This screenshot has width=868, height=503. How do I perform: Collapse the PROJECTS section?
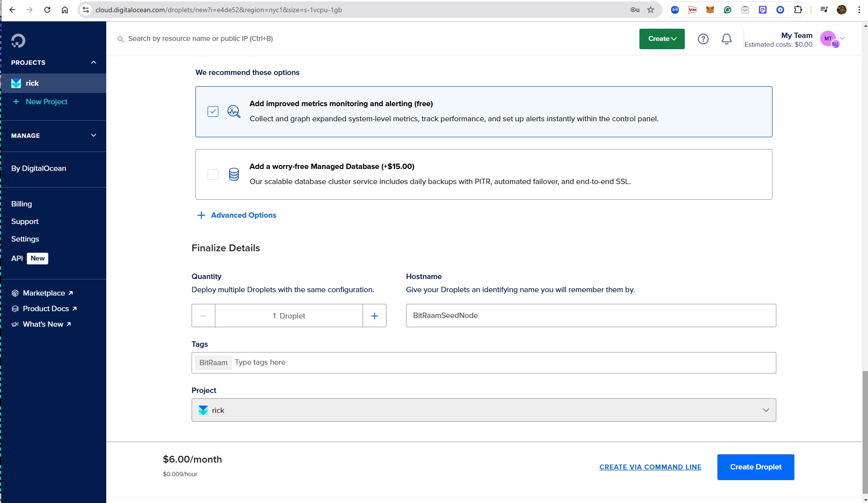click(94, 62)
